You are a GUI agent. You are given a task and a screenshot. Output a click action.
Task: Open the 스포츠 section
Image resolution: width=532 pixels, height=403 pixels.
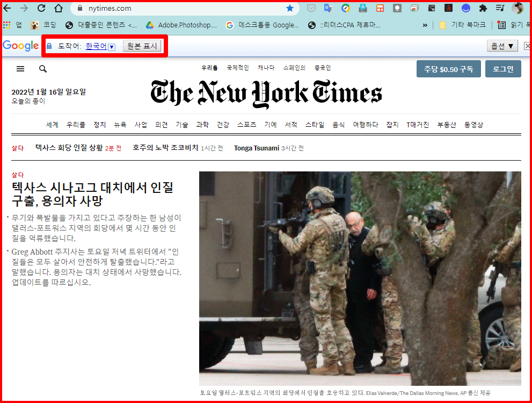[246, 125]
